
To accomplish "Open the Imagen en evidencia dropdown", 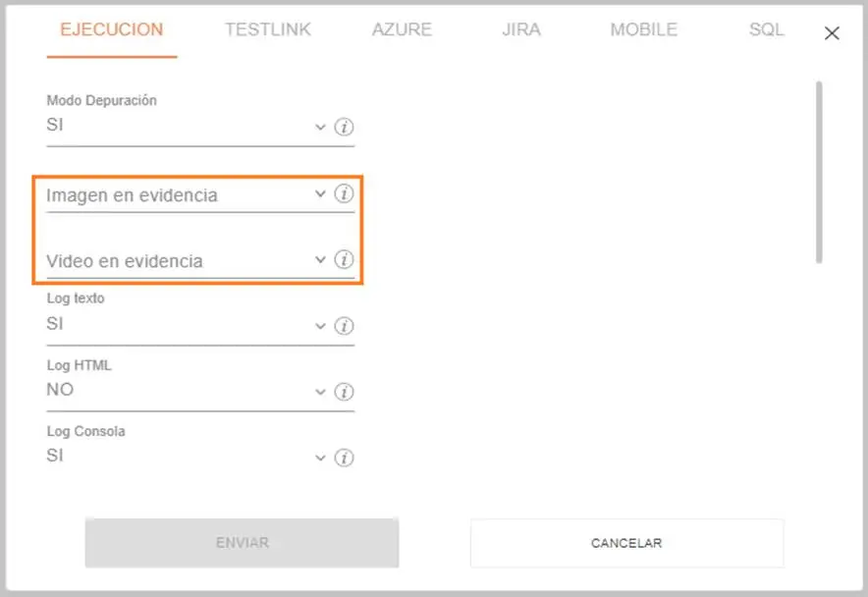I will coord(319,194).
